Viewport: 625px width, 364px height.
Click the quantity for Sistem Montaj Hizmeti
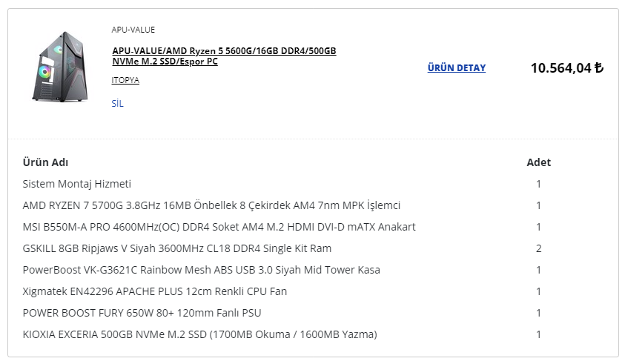[539, 184]
